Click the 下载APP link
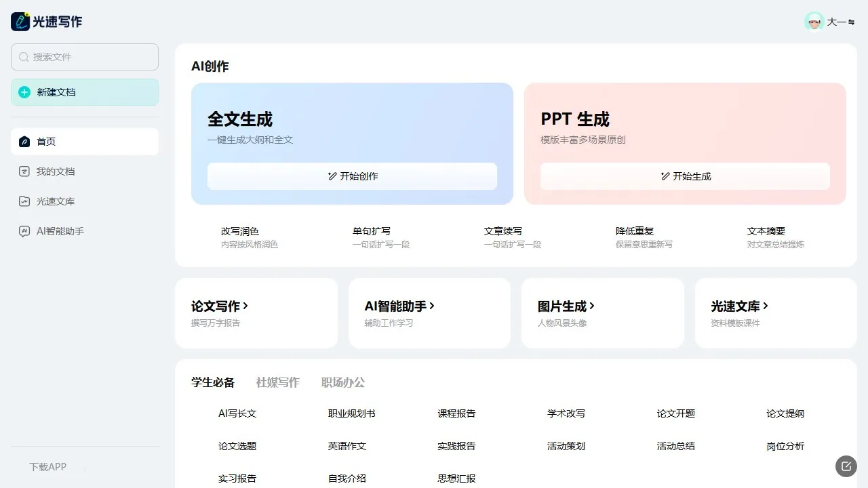Image resolution: width=868 pixels, height=488 pixels. click(47, 467)
